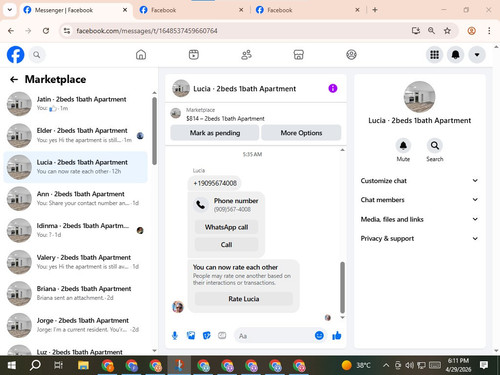Click Mark as pending button
This screenshot has height=375, width=500.
pyautogui.click(x=215, y=133)
